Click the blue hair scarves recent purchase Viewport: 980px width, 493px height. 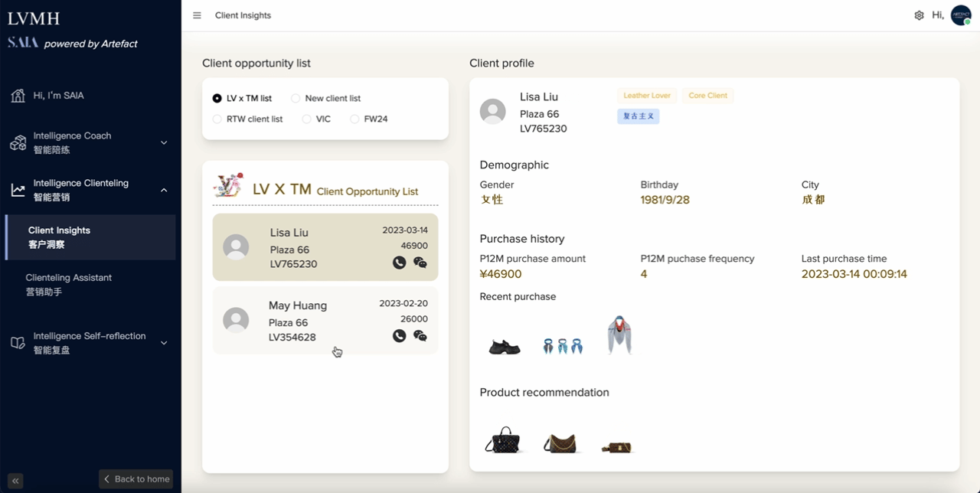point(563,346)
